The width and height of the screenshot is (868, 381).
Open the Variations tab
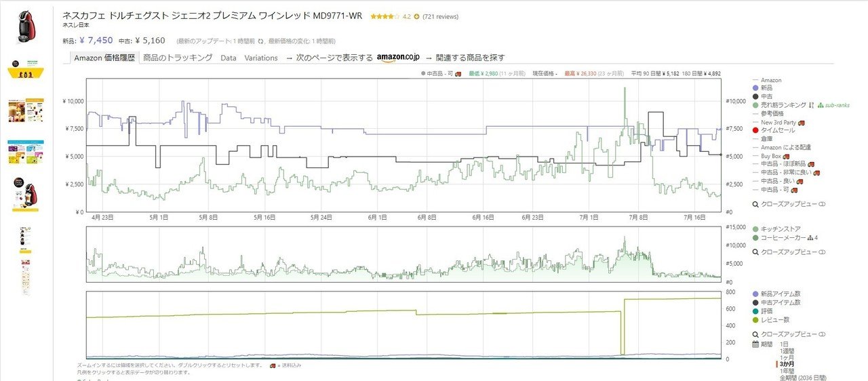261,58
